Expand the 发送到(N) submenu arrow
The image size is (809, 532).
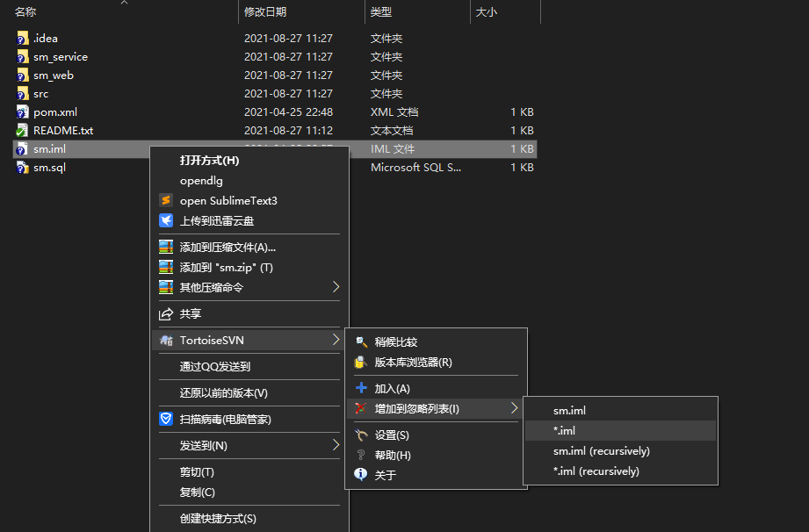click(336, 444)
